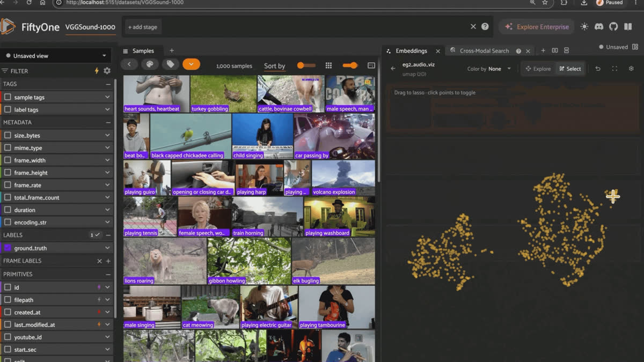Uncheck the ground_truth label checkbox
This screenshot has width=644, height=362.
8,248
